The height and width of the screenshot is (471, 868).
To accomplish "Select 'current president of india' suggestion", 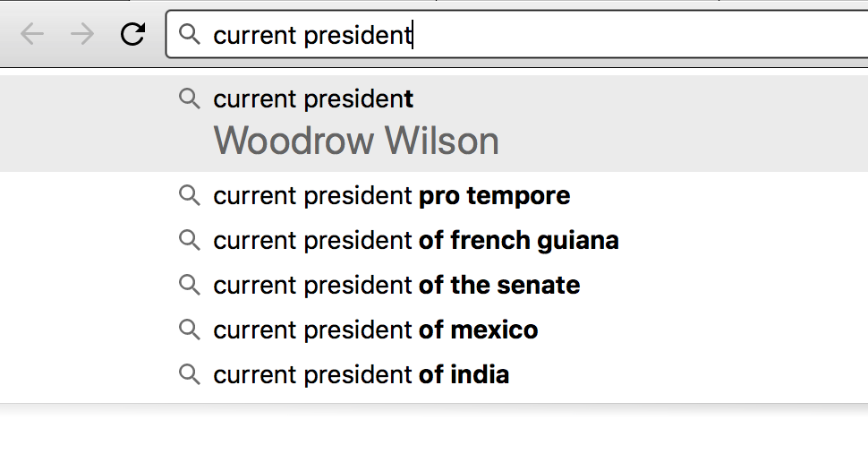I will (x=434, y=374).
